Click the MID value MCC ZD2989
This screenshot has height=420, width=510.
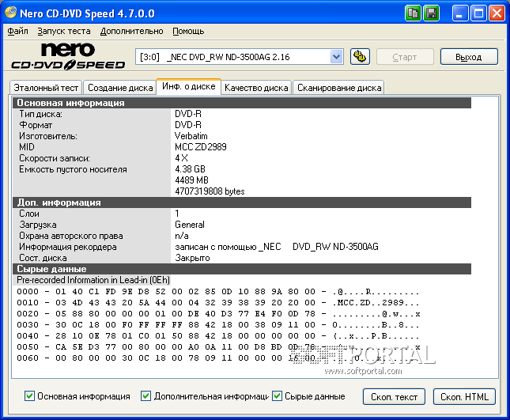200,147
